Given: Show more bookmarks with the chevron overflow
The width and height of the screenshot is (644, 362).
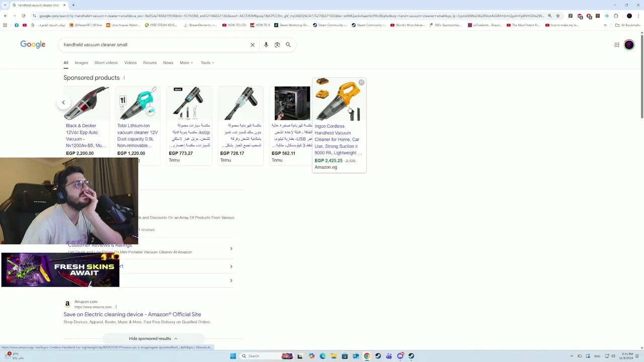Looking at the screenshot, I should pyautogui.click(x=605, y=25).
